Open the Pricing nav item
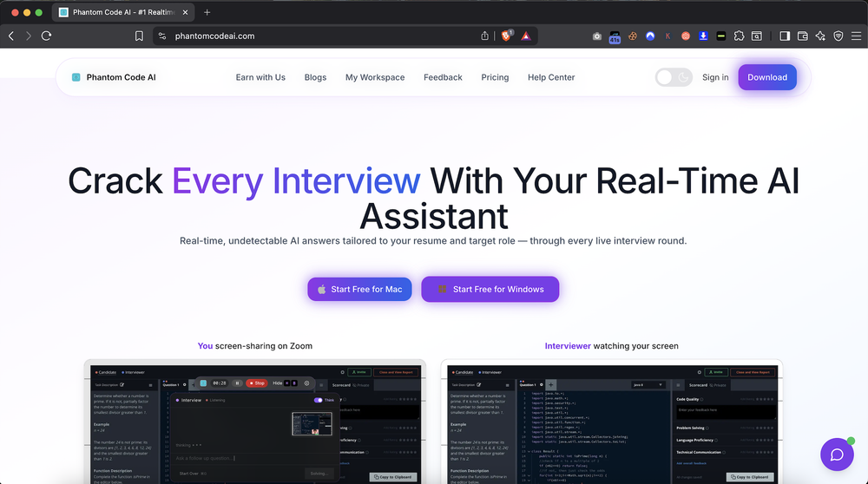Viewport: 868px width, 484px height. tap(495, 77)
